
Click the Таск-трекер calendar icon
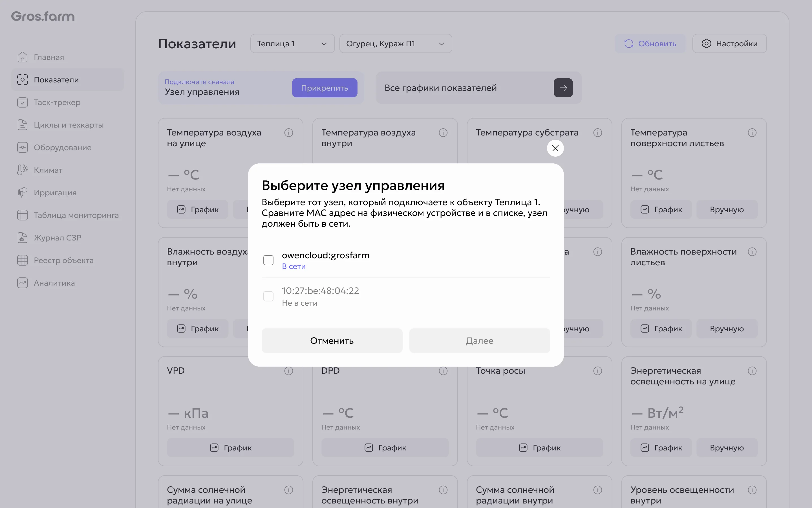coord(23,102)
